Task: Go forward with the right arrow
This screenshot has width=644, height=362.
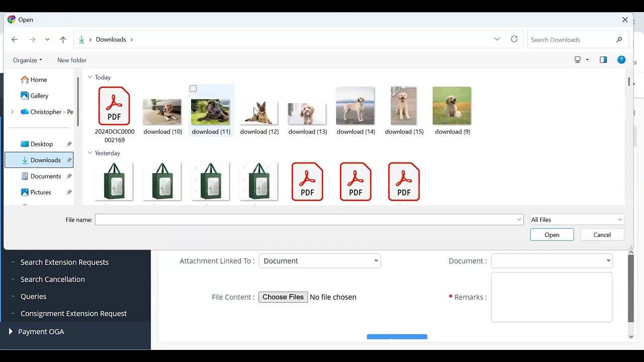Action: click(32, 40)
